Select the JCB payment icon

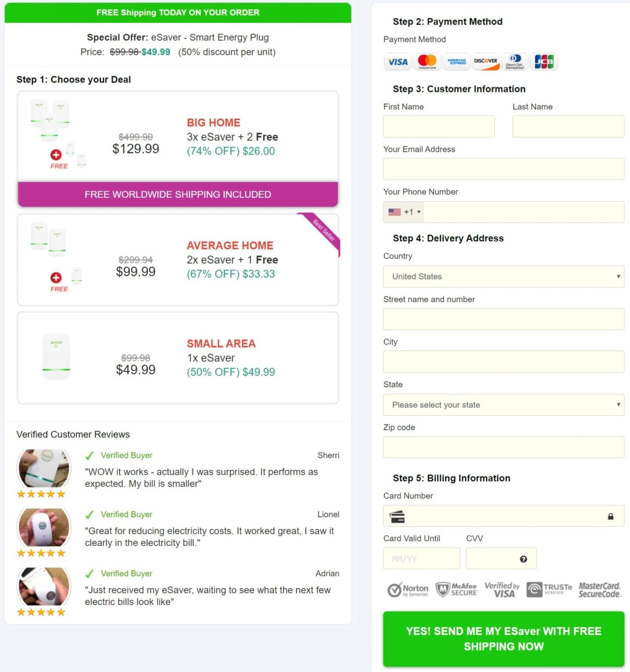[x=544, y=62]
